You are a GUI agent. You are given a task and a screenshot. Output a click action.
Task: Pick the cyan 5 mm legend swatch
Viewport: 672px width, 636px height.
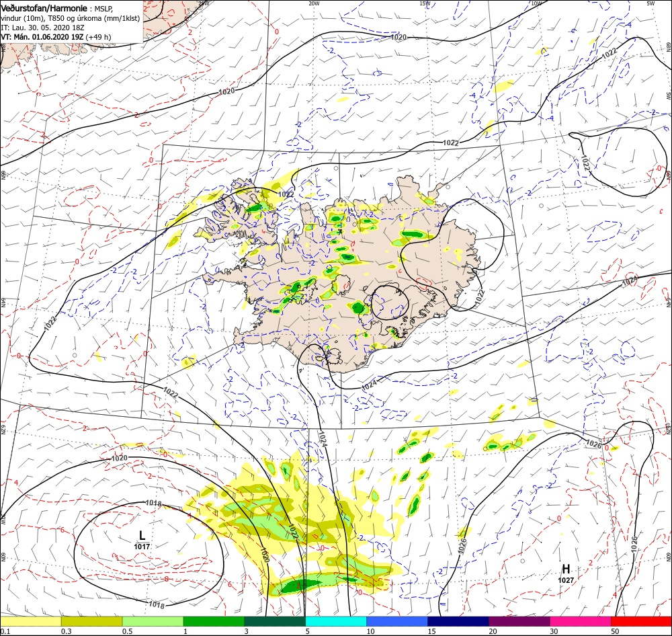[x=336, y=621]
